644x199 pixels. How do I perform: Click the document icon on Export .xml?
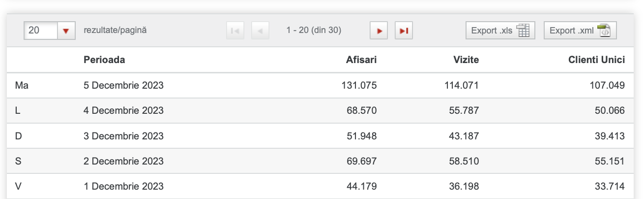click(x=604, y=31)
